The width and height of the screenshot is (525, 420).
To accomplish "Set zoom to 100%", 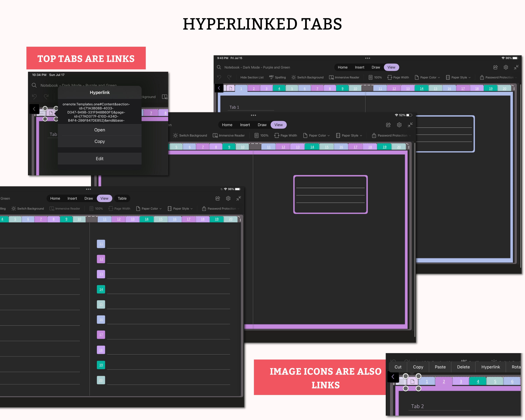I will point(375,77).
